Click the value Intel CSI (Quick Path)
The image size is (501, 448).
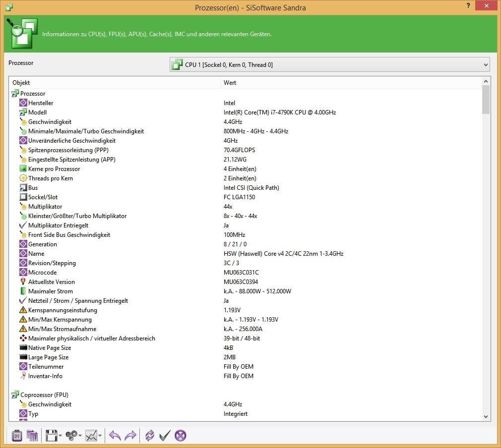pyautogui.click(x=251, y=188)
